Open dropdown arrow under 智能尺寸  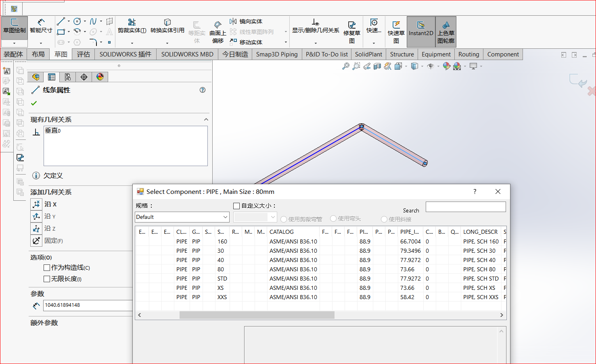click(41, 43)
